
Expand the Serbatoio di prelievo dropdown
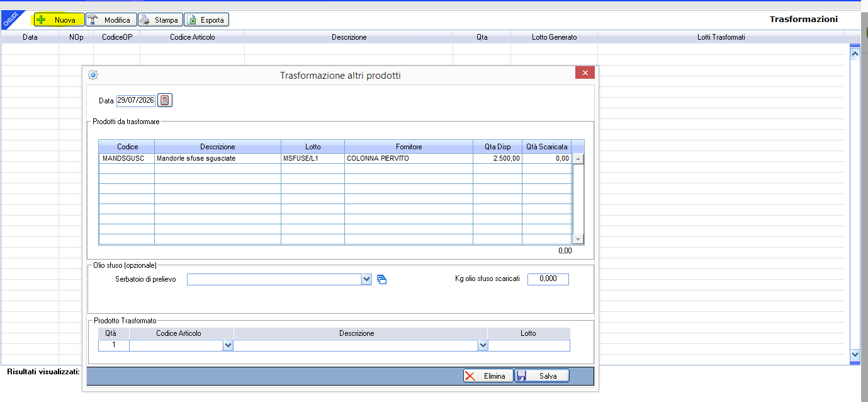[x=367, y=279]
